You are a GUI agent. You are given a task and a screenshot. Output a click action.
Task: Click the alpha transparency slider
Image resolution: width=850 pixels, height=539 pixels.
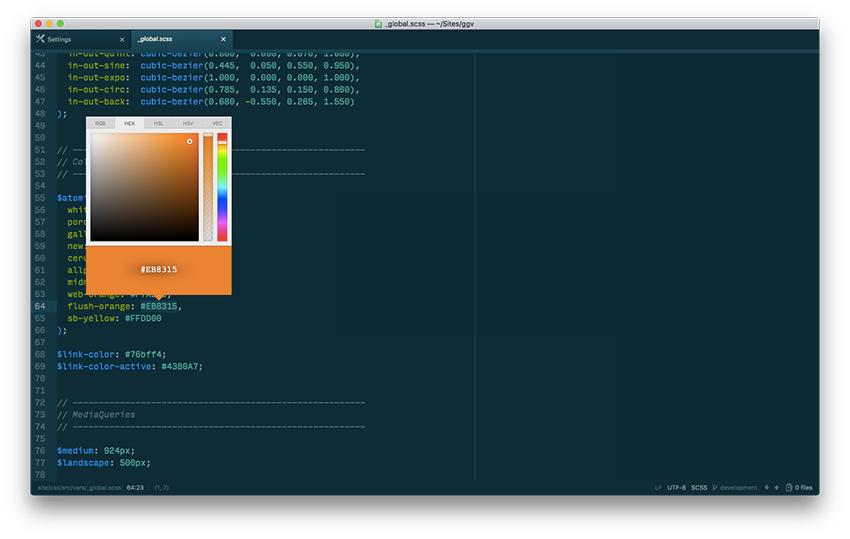[x=208, y=187]
